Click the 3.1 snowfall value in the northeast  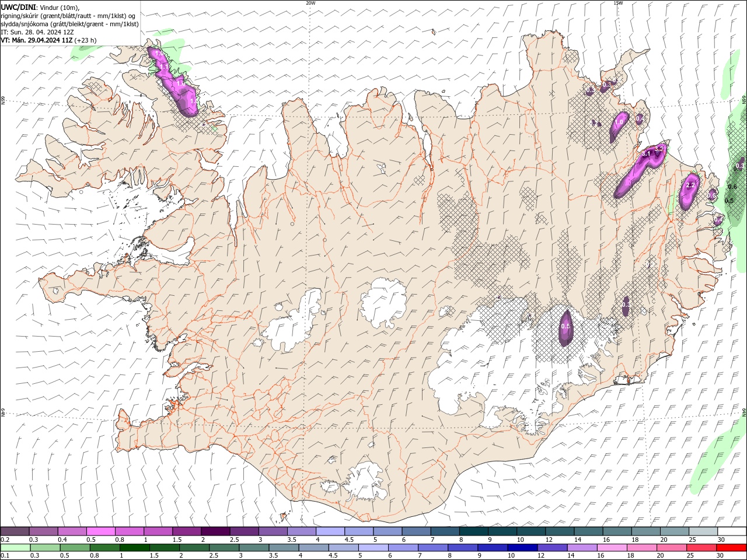tap(646, 154)
